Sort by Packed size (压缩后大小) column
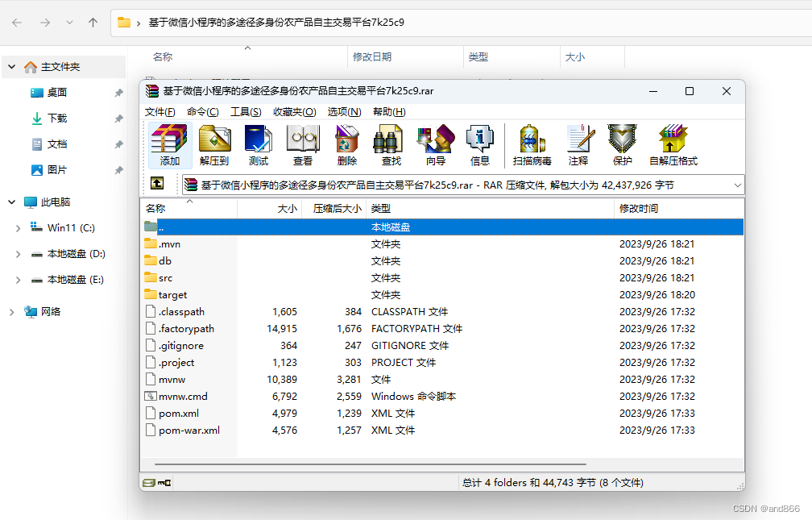This screenshot has height=520, width=812. 334,209
